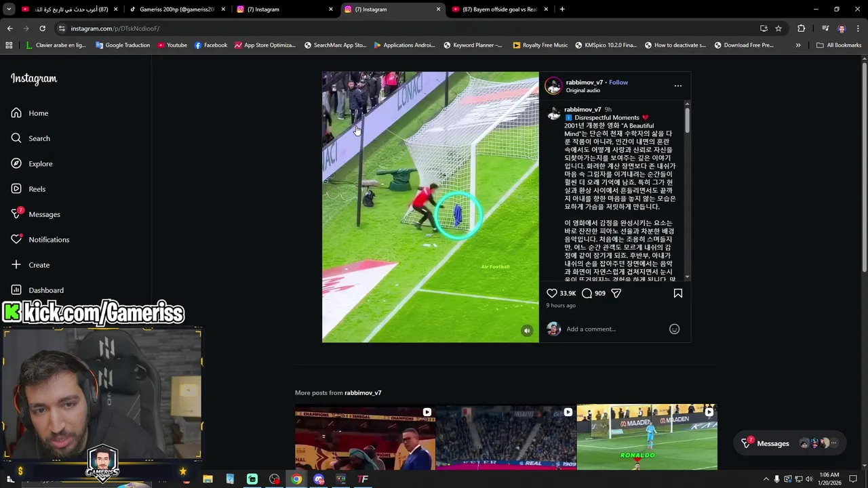
Task: Follow rabbimov_v7 account
Action: coord(618,82)
